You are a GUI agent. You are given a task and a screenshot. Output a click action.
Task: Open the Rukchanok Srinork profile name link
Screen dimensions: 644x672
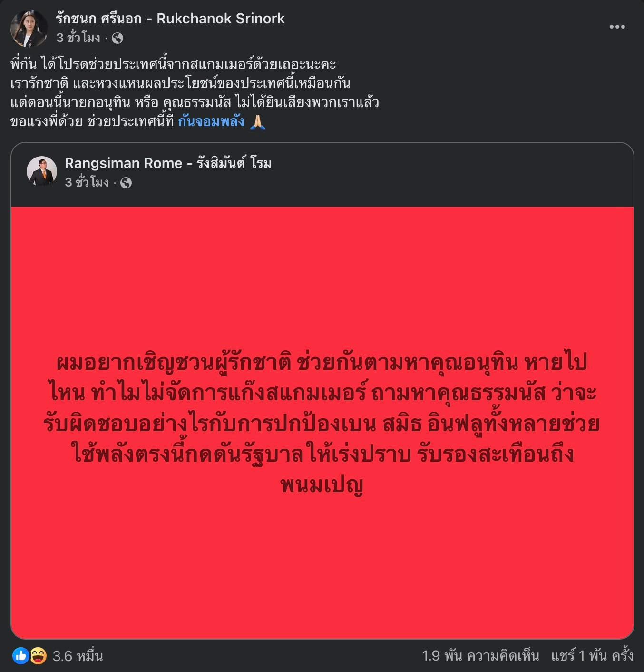(x=170, y=19)
